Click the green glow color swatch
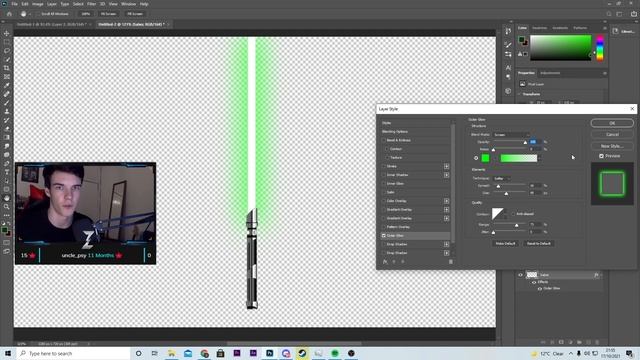 click(485, 158)
